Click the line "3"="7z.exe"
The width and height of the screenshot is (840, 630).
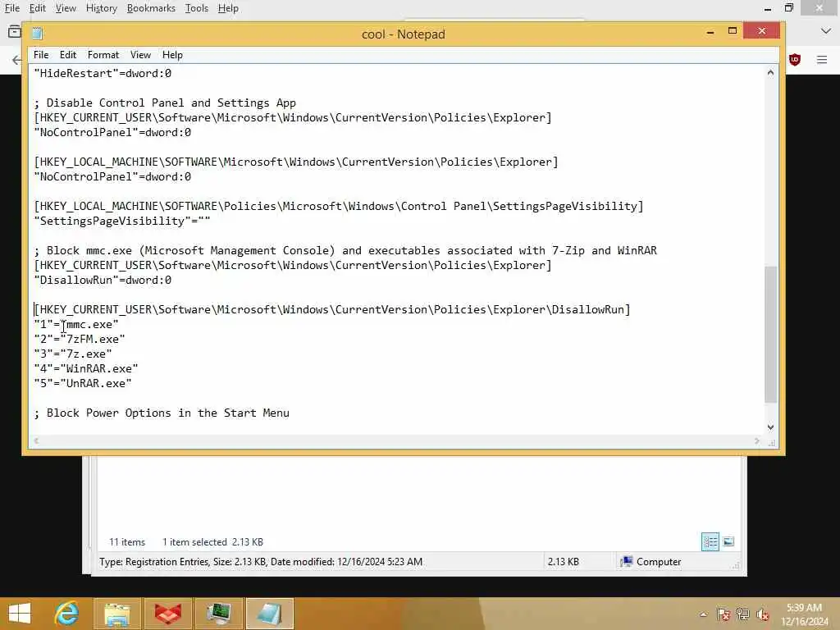73,354
